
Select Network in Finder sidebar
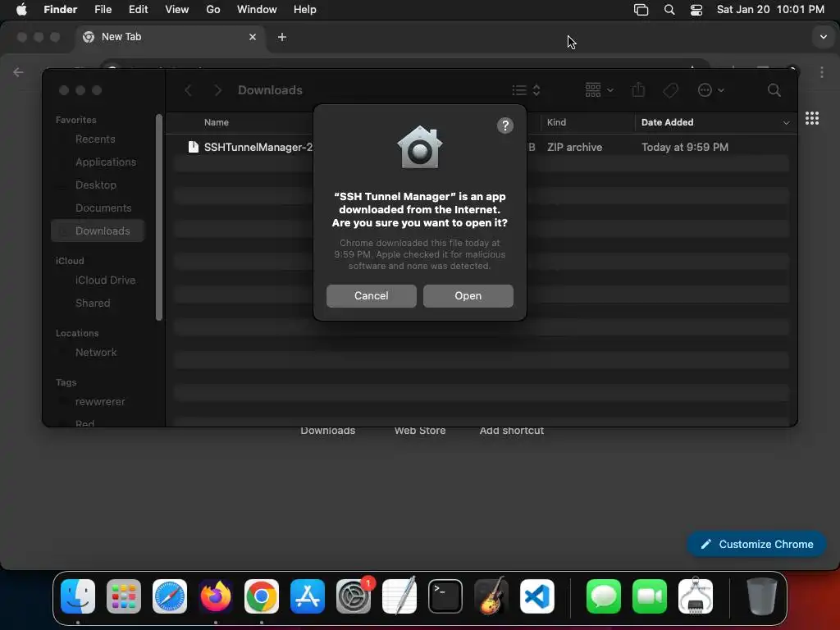pyautogui.click(x=96, y=353)
